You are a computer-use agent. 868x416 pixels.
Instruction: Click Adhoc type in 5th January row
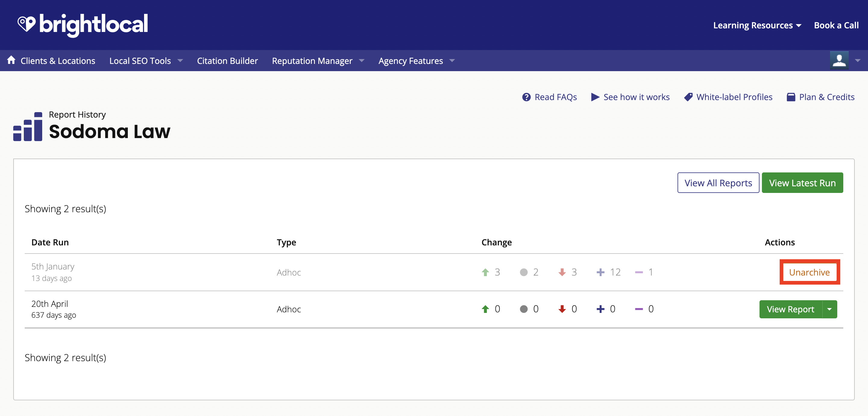point(289,273)
